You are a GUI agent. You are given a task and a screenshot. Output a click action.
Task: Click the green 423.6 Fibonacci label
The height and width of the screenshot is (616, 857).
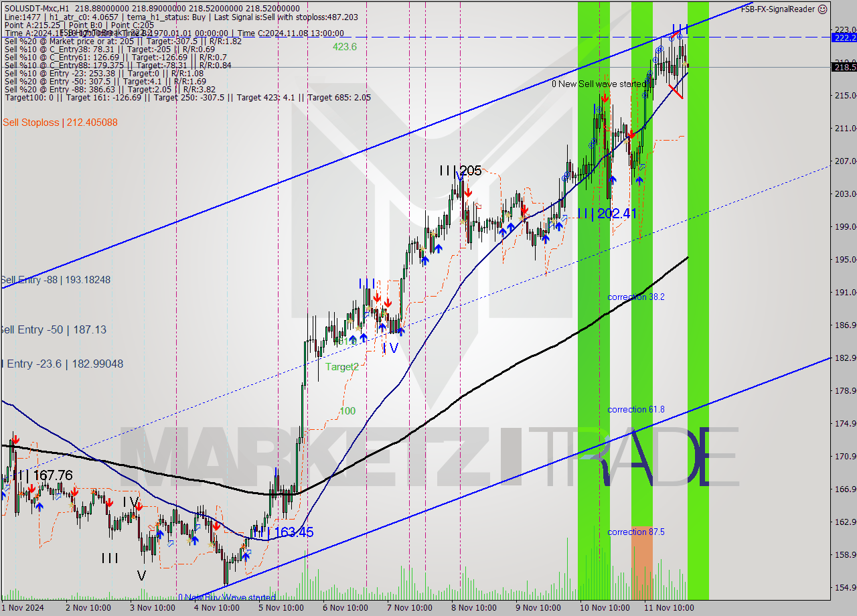(x=345, y=47)
